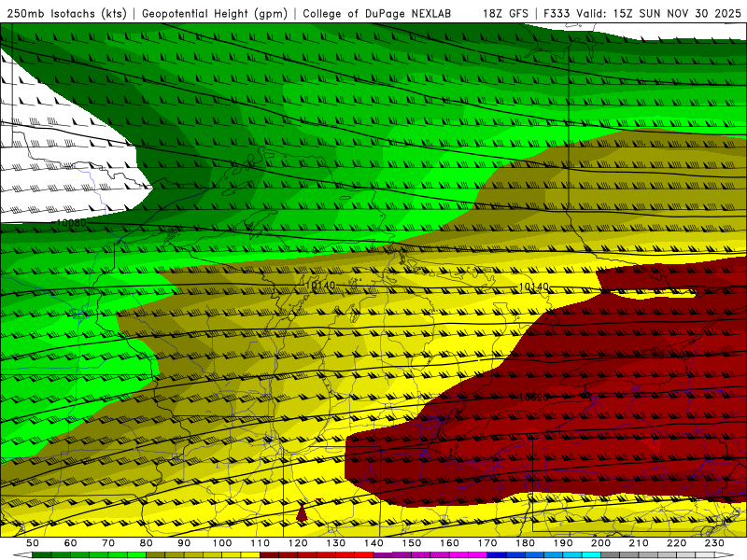Image resolution: width=747 pixels, height=560 pixels.
Task: Click the 110 value on the color scale
Action: click(x=261, y=543)
